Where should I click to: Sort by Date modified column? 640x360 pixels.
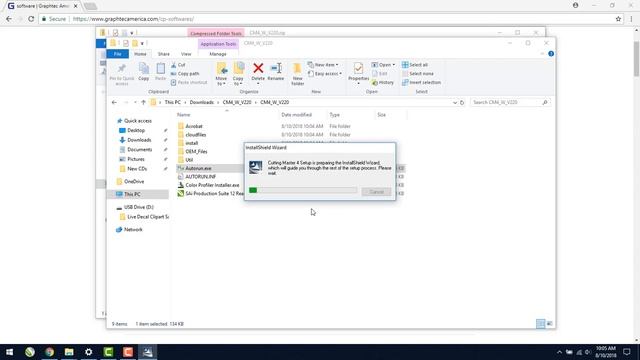coord(297,115)
